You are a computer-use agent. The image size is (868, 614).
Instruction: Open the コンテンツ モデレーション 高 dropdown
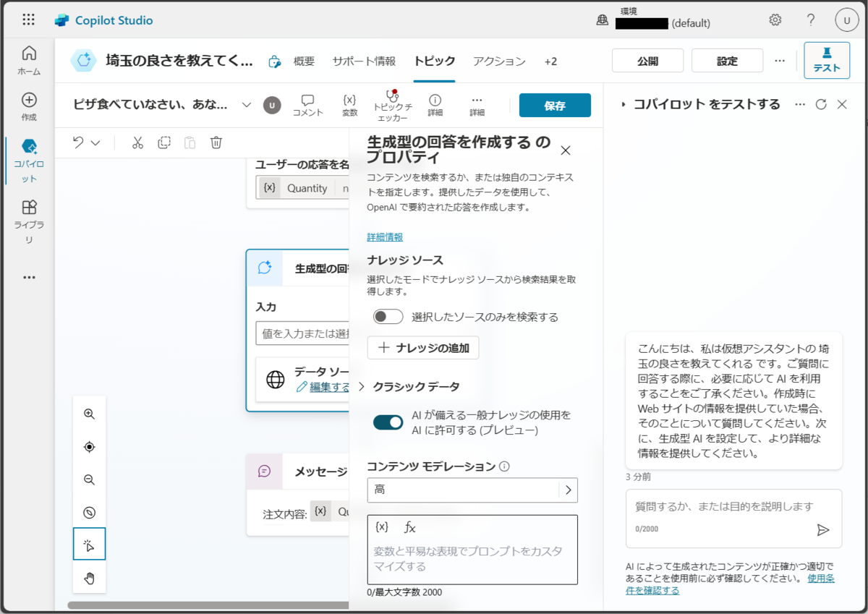(472, 490)
